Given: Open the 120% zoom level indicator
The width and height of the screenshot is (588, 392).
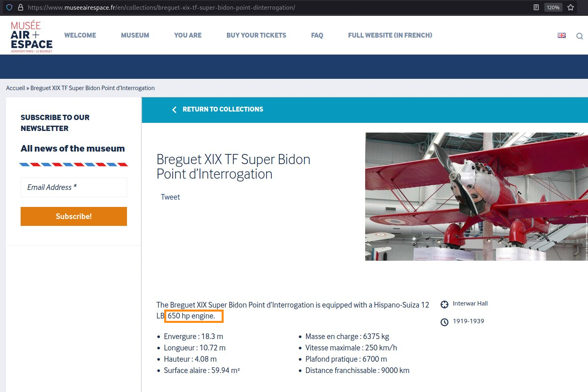Looking at the screenshot, I should (x=553, y=7).
